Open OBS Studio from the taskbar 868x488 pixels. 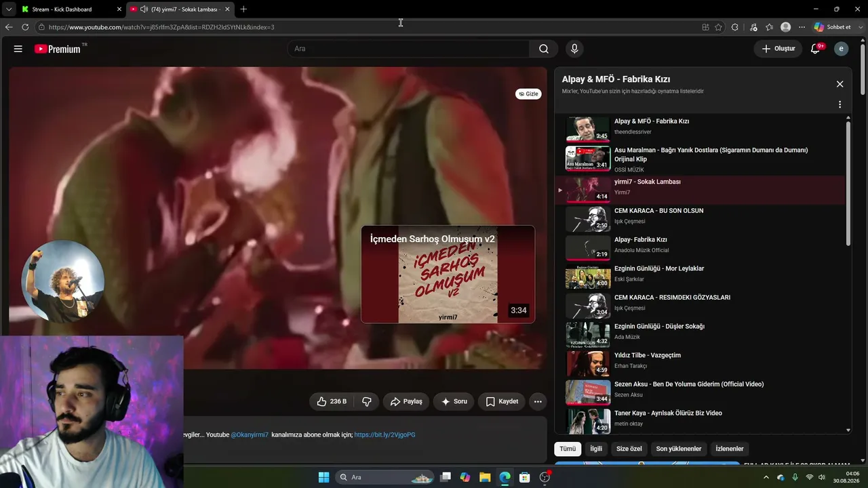pos(545,477)
